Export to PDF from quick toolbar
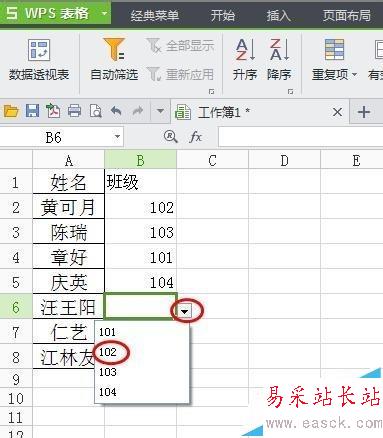This screenshot has height=438, width=383. pos(53,111)
